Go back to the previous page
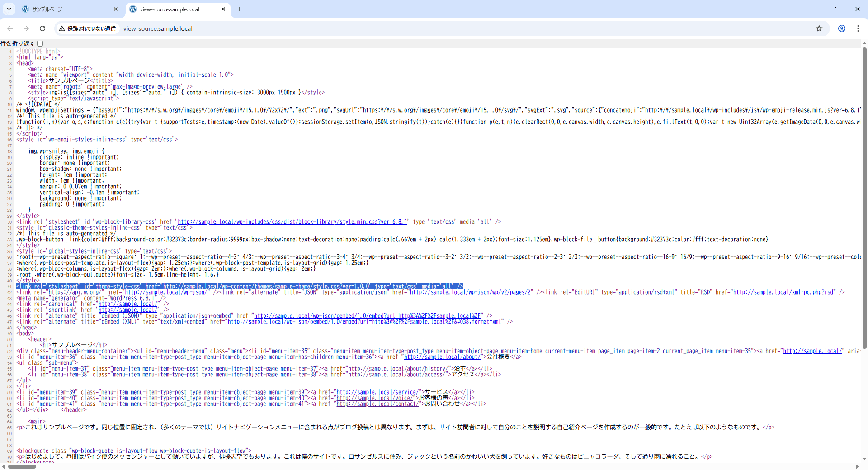The width and height of the screenshot is (868, 470). (10, 28)
